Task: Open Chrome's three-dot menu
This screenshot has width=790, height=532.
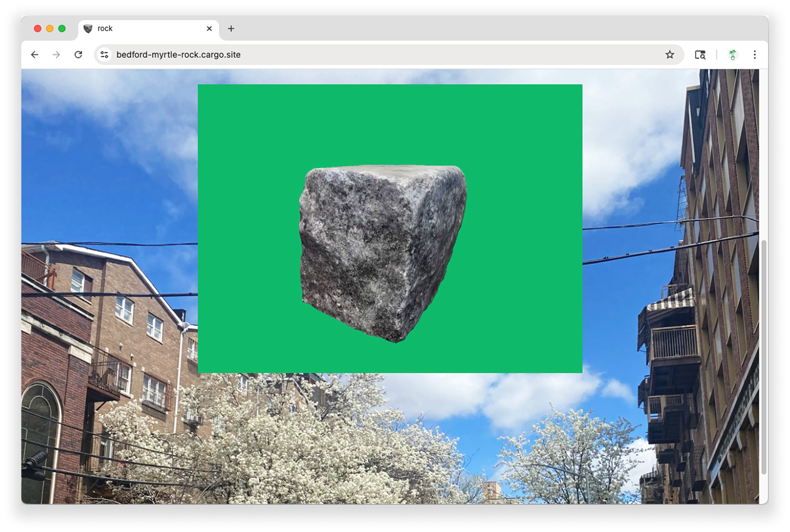Action: pos(755,55)
